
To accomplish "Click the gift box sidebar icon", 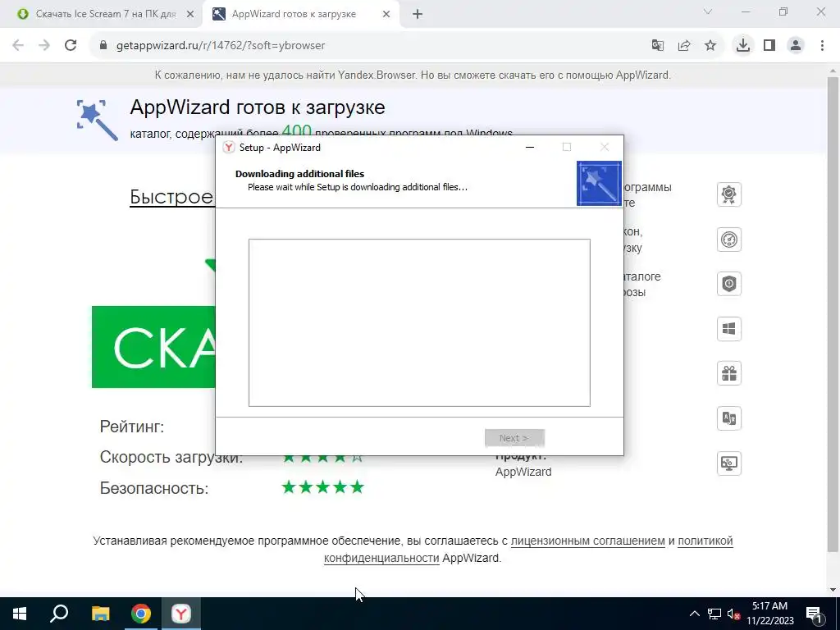I will [x=729, y=373].
